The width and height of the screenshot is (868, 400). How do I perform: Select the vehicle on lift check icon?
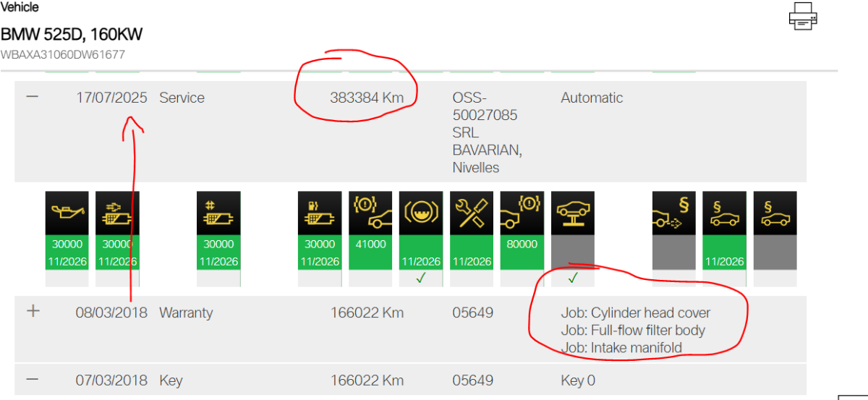573,213
